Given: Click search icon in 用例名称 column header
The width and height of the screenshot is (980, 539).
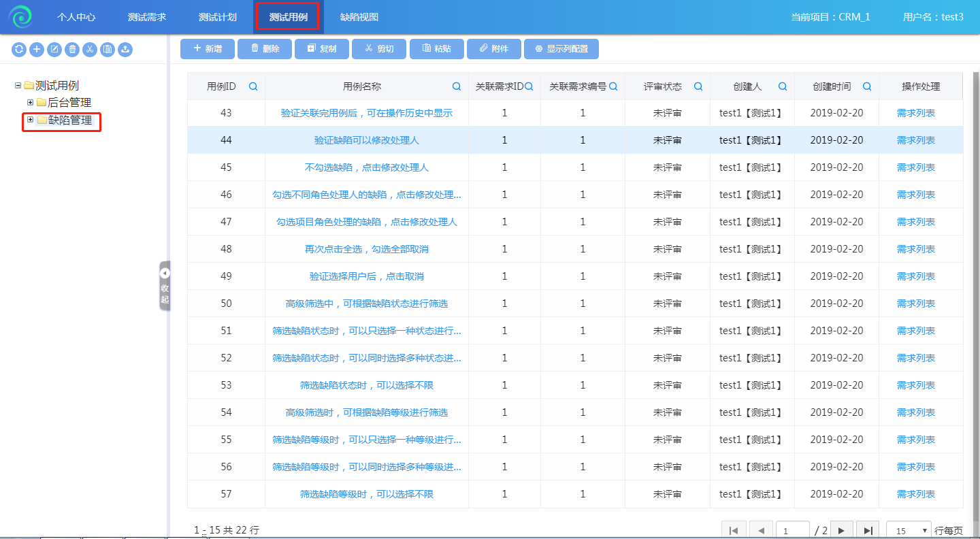Looking at the screenshot, I should (457, 86).
